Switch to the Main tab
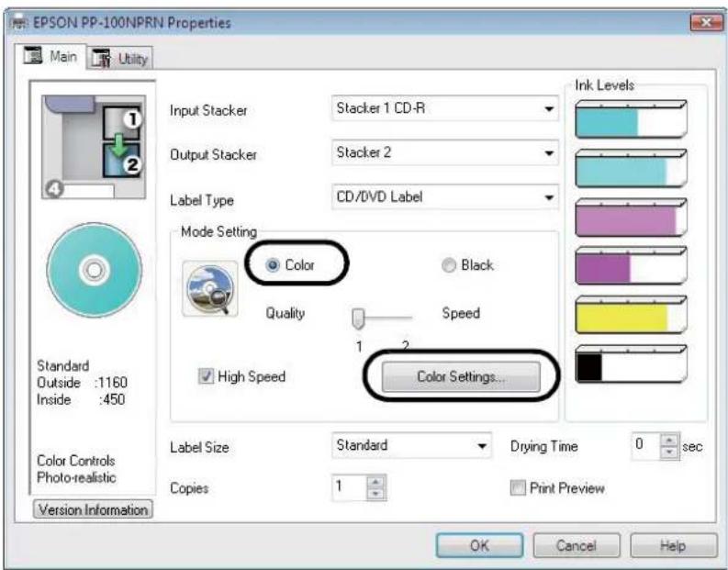Viewport: 728px width, 570px height. point(51,57)
